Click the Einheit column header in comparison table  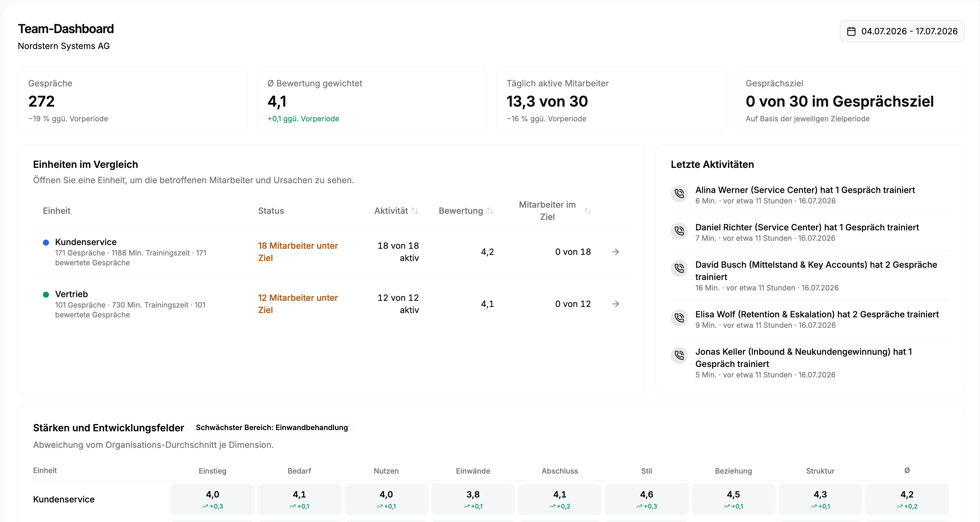tap(57, 211)
